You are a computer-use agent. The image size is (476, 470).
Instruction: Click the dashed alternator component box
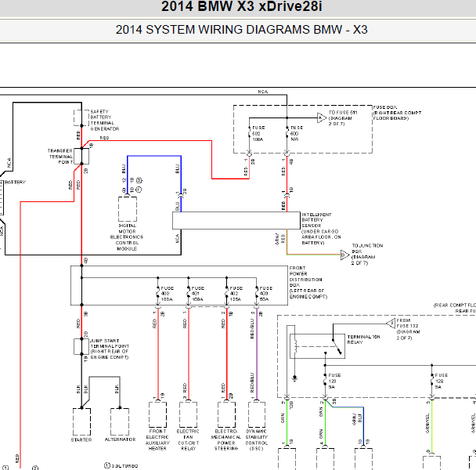click(x=120, y=421)
